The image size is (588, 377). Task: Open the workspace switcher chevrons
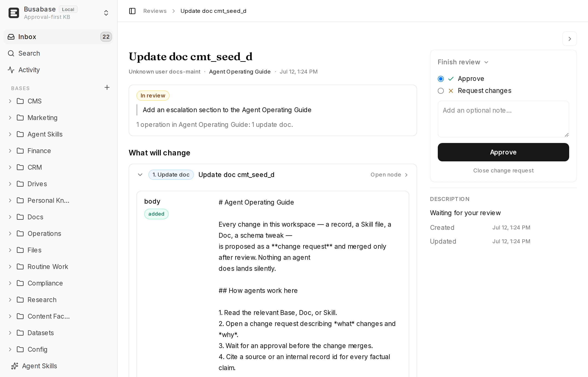click(x=106, y=13)
